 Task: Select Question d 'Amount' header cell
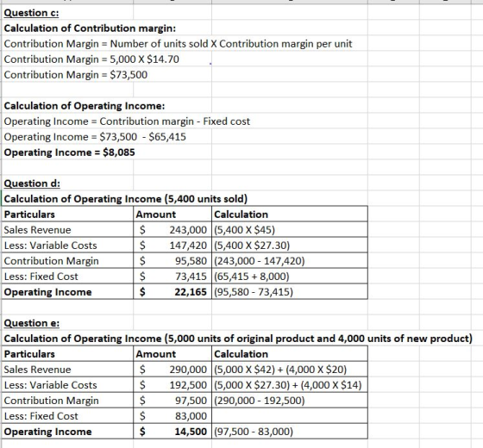(x=172, y=215)
